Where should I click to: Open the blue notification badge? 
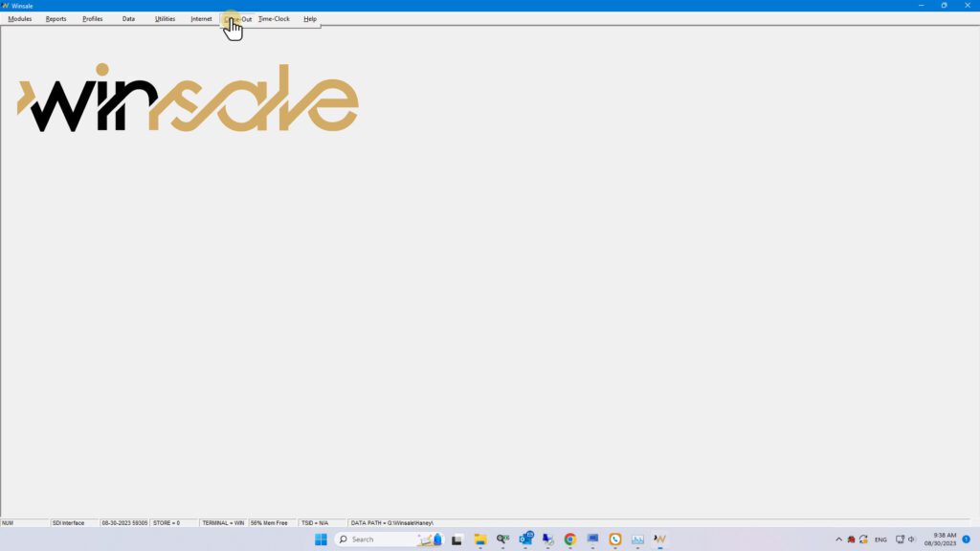pyautogui.click(x=967, y=540)
